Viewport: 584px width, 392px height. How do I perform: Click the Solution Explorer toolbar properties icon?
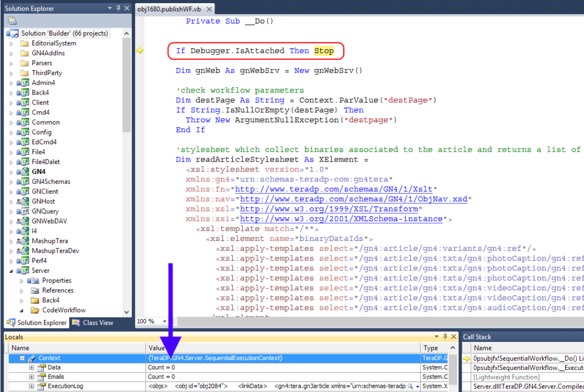(x=12, y=21)
